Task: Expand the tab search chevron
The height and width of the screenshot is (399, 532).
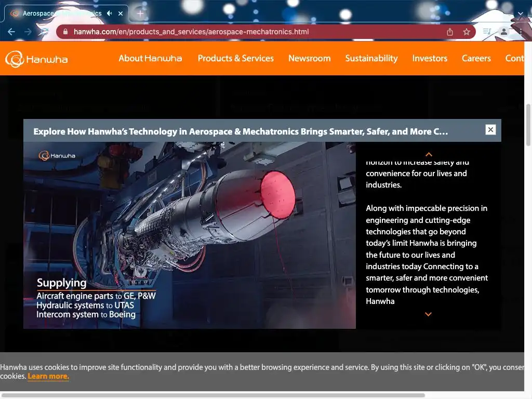Action: point(521,14)
